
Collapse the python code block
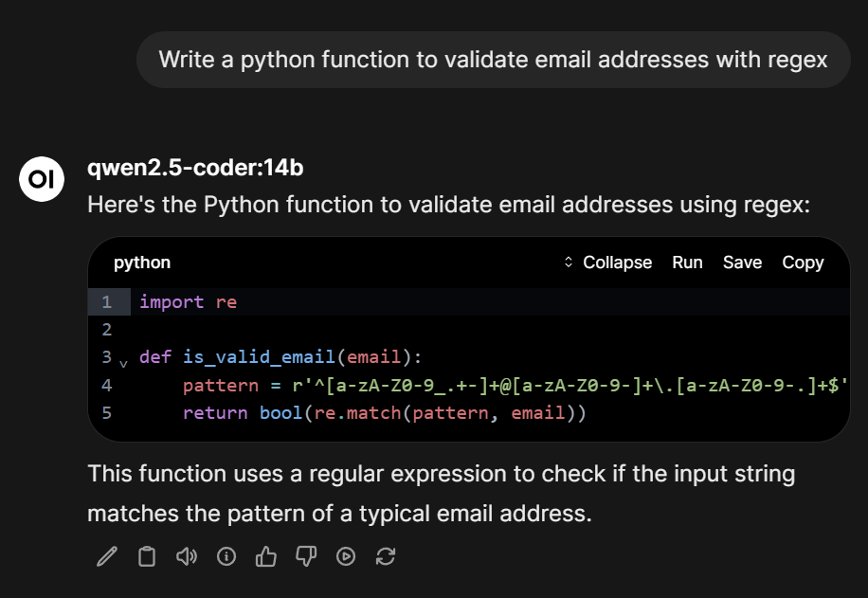[x=617, y=263]
